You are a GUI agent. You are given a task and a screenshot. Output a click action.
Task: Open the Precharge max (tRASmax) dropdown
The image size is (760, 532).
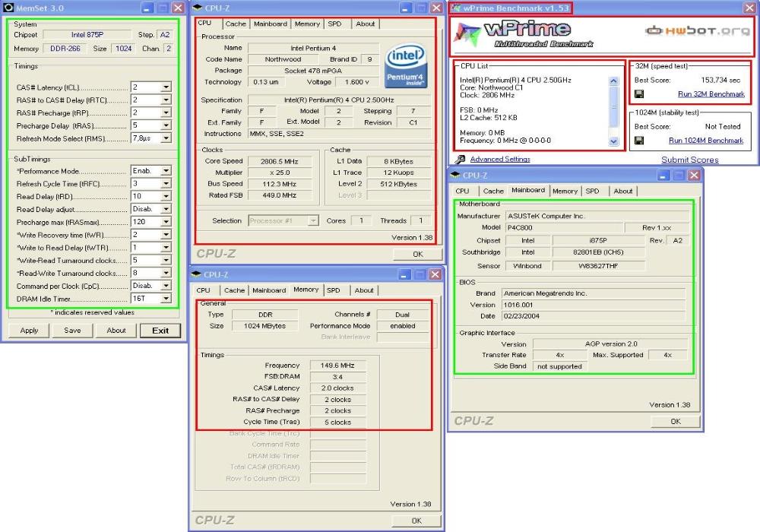pyautogui.click(x=166, y=222)
